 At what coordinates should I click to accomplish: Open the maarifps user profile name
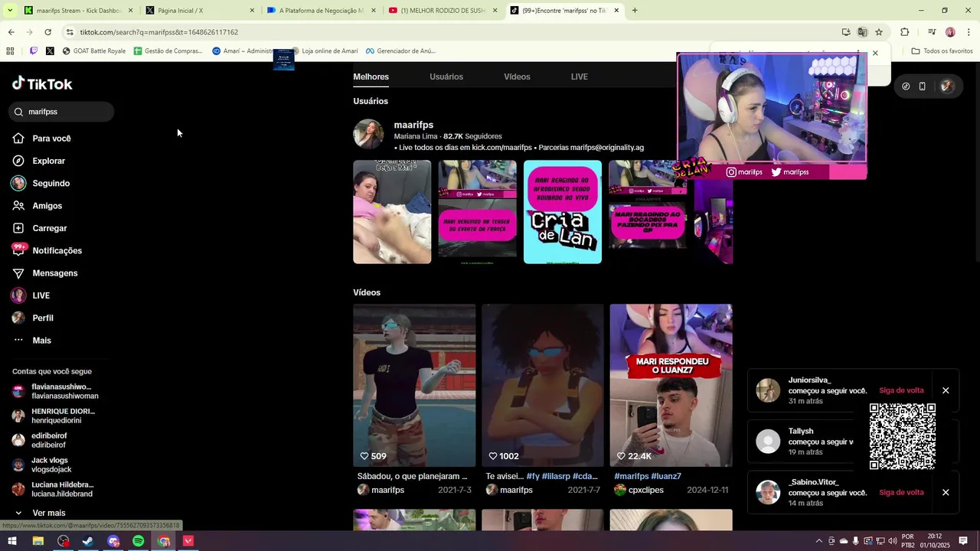pos(413,125)
